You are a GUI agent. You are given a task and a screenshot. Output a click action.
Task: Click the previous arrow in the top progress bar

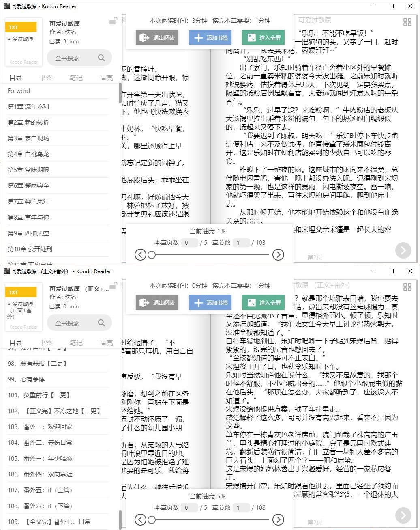click(x=141, y=255)
